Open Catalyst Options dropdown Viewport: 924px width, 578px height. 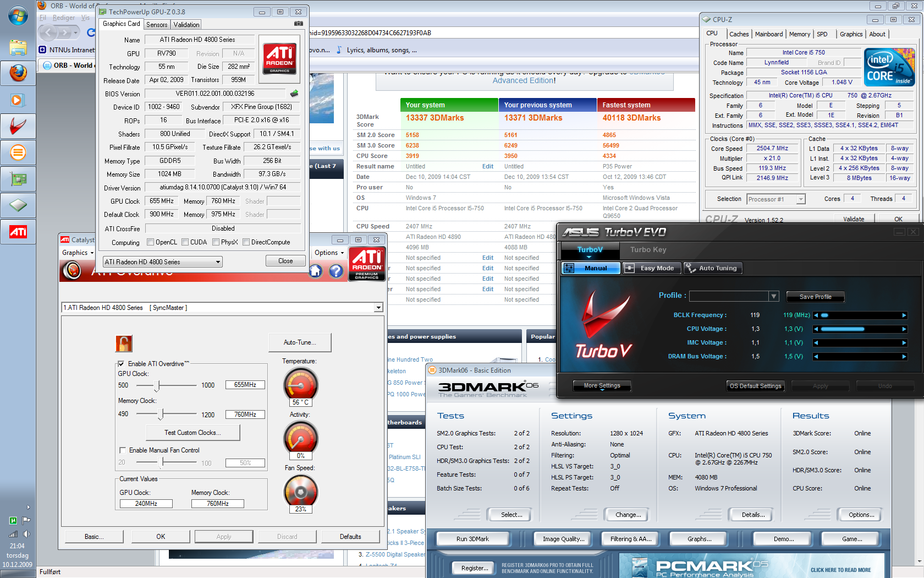329,253
